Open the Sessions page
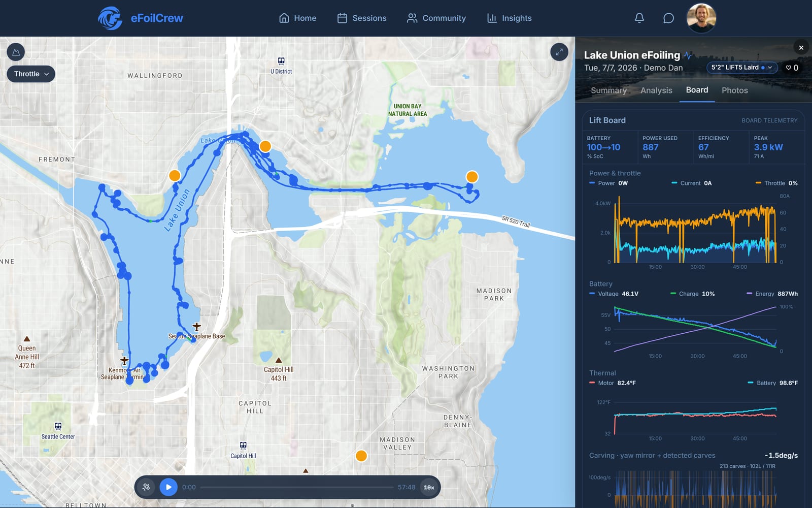 click(362, 18)
